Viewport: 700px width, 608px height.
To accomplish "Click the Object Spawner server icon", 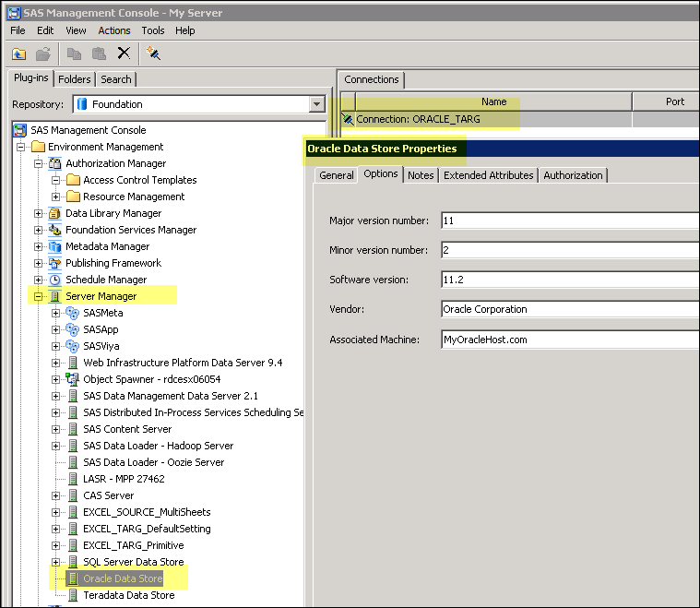I will tap(73, 379).
